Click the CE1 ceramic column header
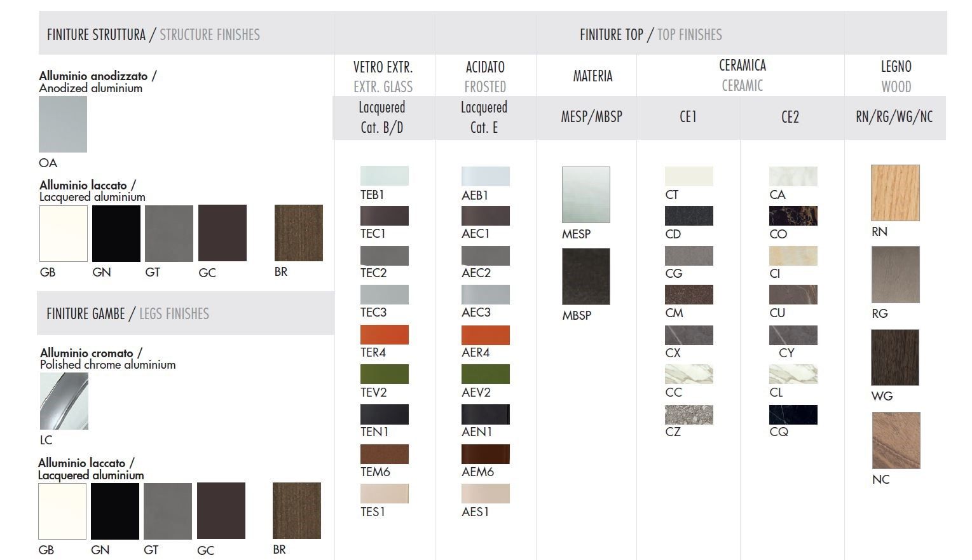The image size is (972, 560). (x=688, y=117)
